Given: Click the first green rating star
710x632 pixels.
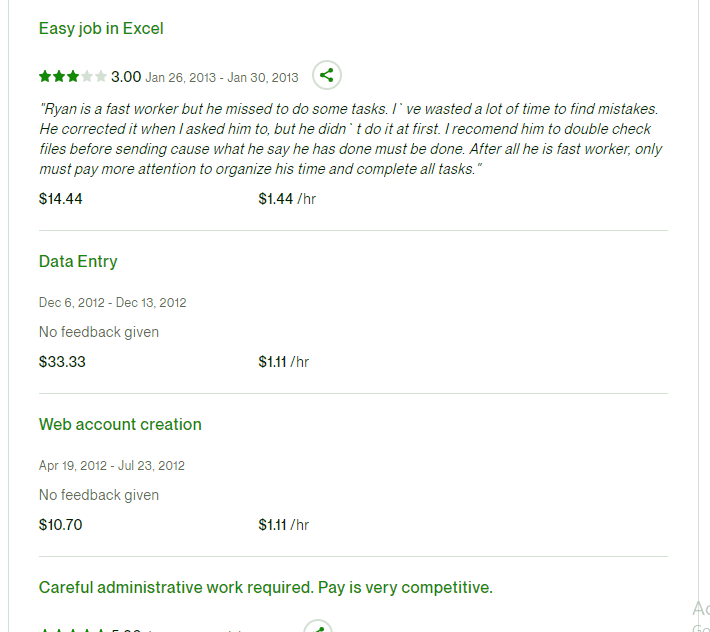Looking at the screenshot, I should [45, 76].
